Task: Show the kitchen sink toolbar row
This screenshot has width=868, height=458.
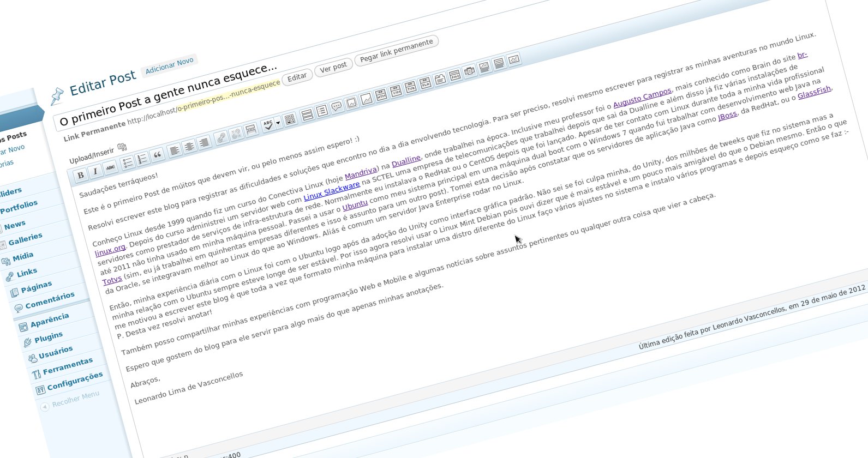Action: click(290, 119)
